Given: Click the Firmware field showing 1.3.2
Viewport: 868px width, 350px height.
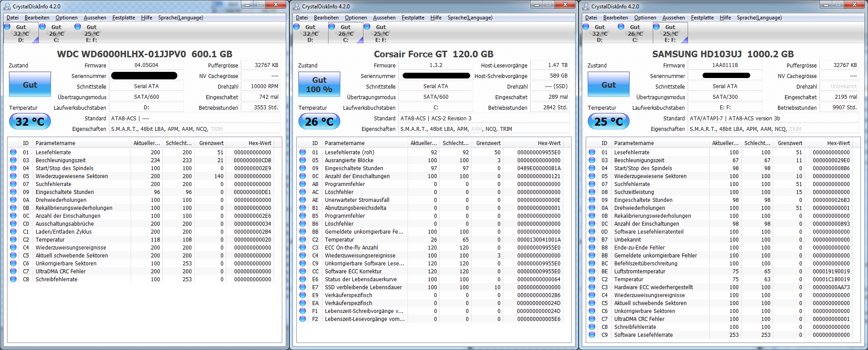Looking at the screenshot, I should (436, 65).
